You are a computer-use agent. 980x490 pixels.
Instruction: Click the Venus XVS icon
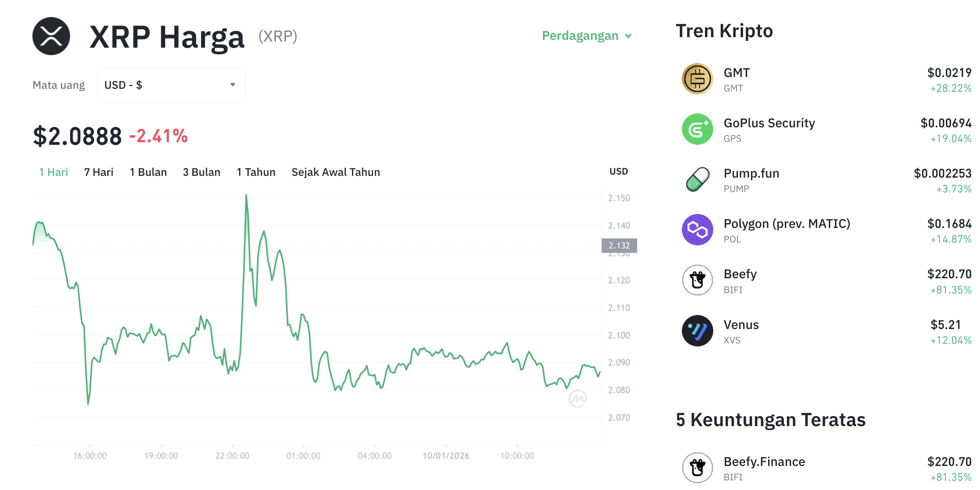pyautogui.click(x=697, y=331)
